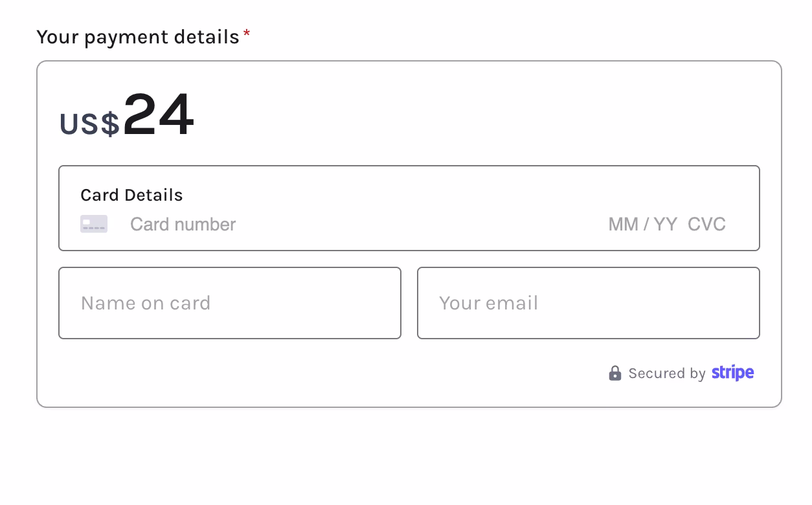Click the purple Stripe logo
The height and width of the screenshot is (505, 812).
pos(732,373)
